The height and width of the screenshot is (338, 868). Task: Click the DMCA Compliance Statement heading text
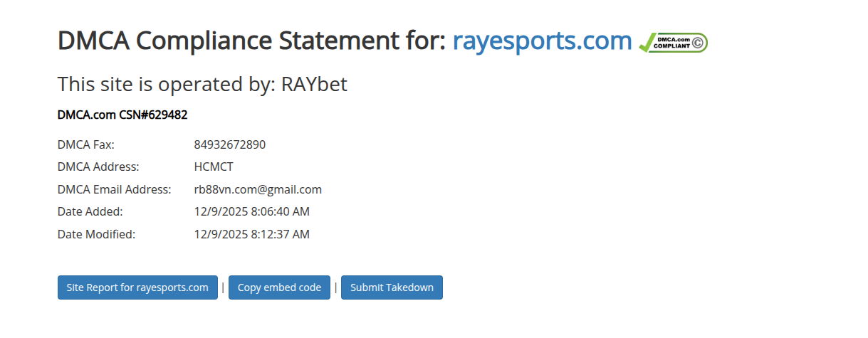pos(251,41)
